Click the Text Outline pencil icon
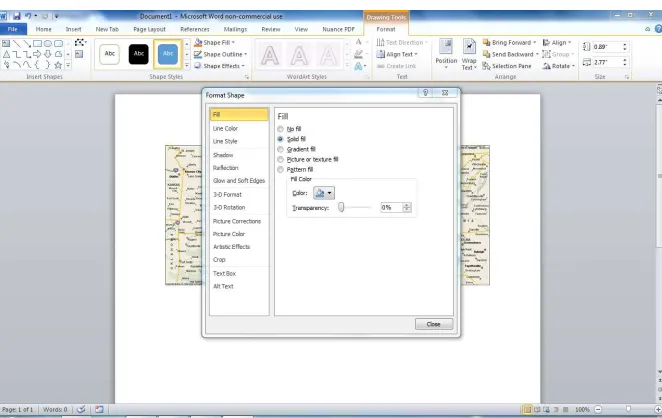The height and width of the screenshot is (418, 662). (x=358, y=54)
